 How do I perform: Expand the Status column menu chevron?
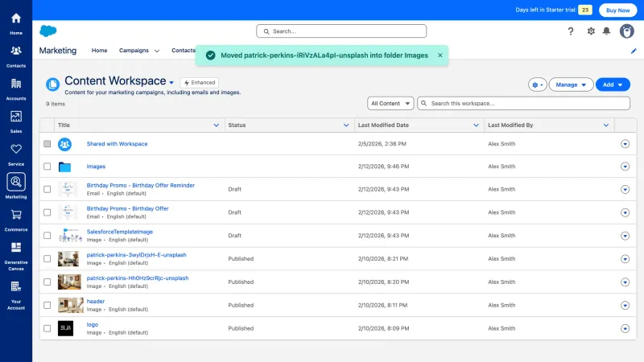click(x=346, y=125)
